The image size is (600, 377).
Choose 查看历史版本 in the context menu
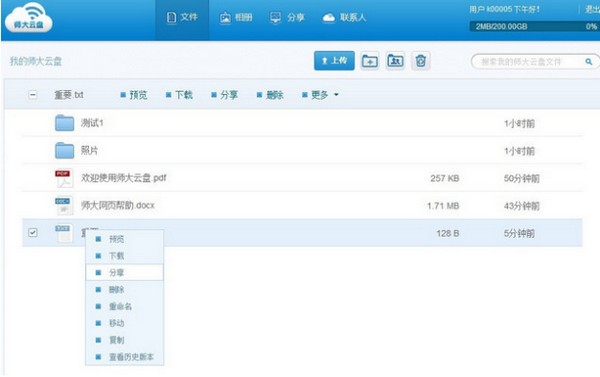[x=125, y=357]
